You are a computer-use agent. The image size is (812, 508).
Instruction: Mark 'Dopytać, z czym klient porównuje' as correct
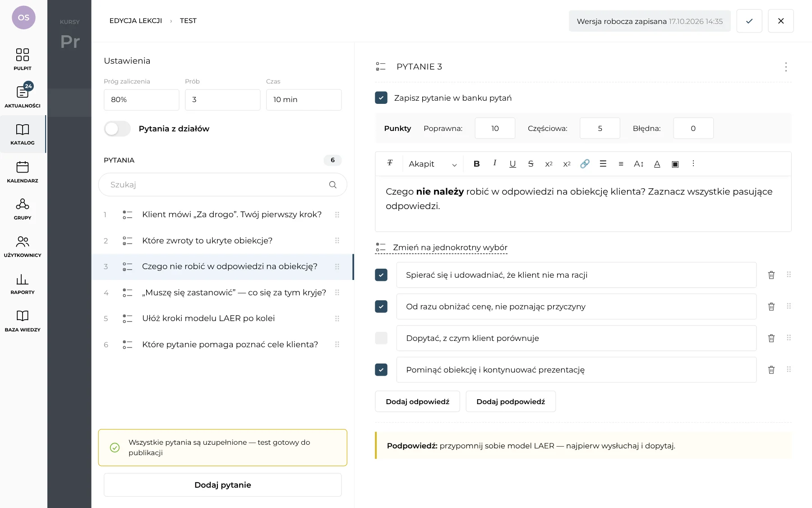pos(381,338)
